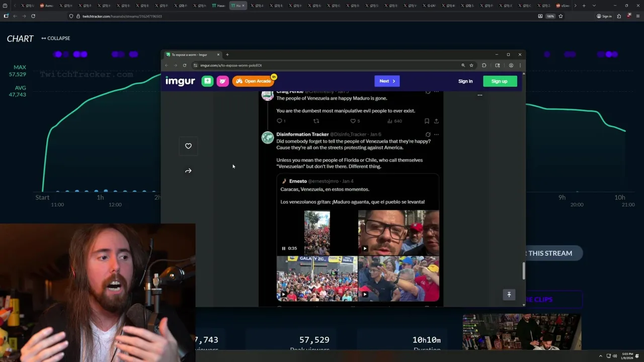The width and height of the screenshot is (644, 362).
Task: Open quoted tweet author Ernesto
Action: [x=298, y=181]
